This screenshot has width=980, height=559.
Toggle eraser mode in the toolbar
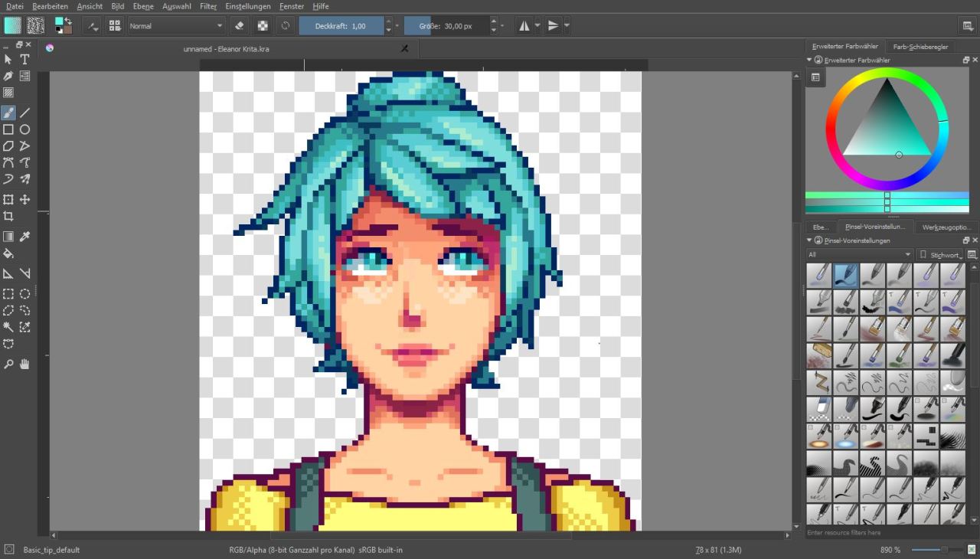(x=239, y=25)
